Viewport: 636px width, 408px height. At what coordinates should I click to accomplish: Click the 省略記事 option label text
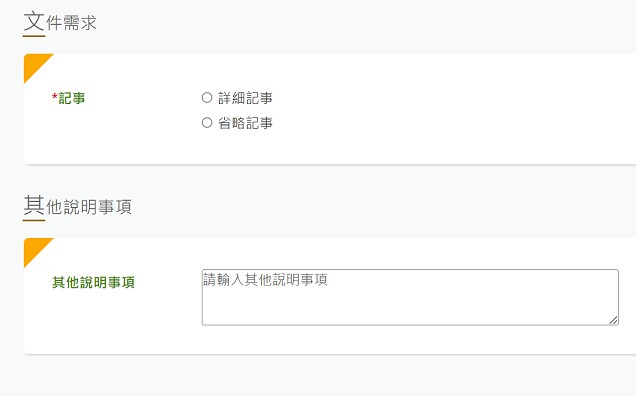point(246,123)
